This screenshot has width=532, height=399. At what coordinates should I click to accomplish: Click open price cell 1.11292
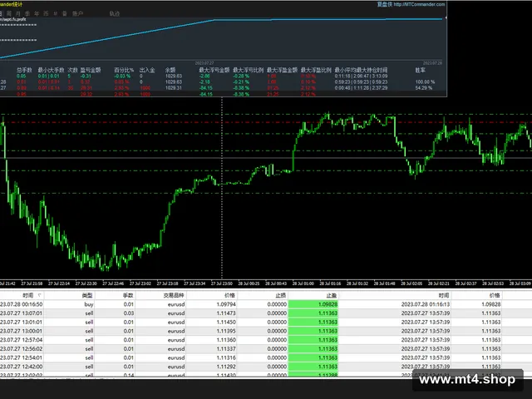click(226, 367)
